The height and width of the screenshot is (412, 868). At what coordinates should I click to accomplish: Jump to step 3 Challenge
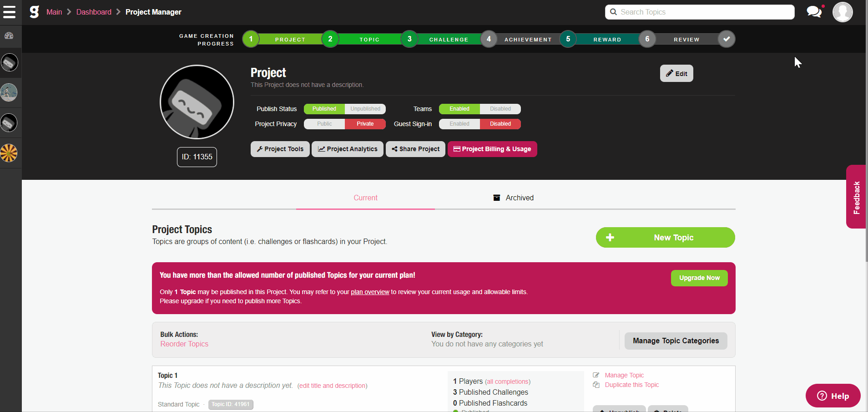click(409, 39)
